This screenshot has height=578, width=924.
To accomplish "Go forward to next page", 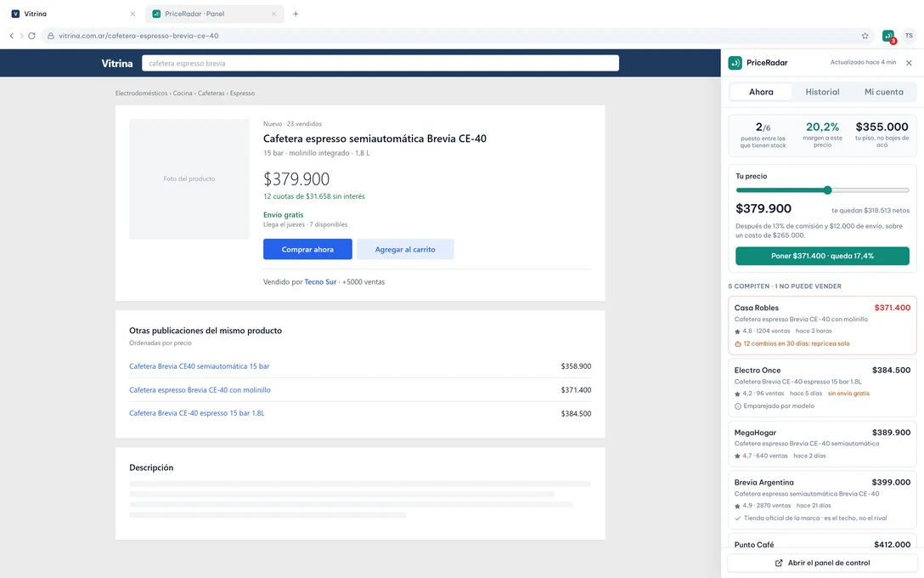I will 21,36.
